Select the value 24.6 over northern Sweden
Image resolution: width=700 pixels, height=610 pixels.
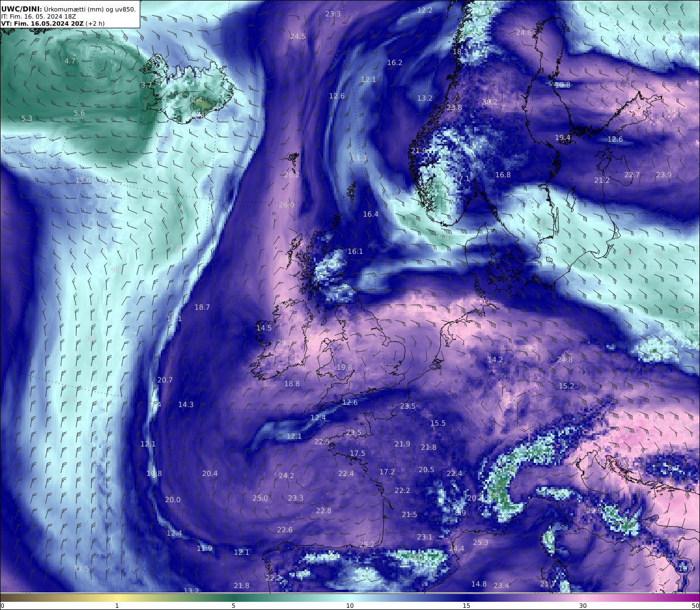tap(524, 32)
